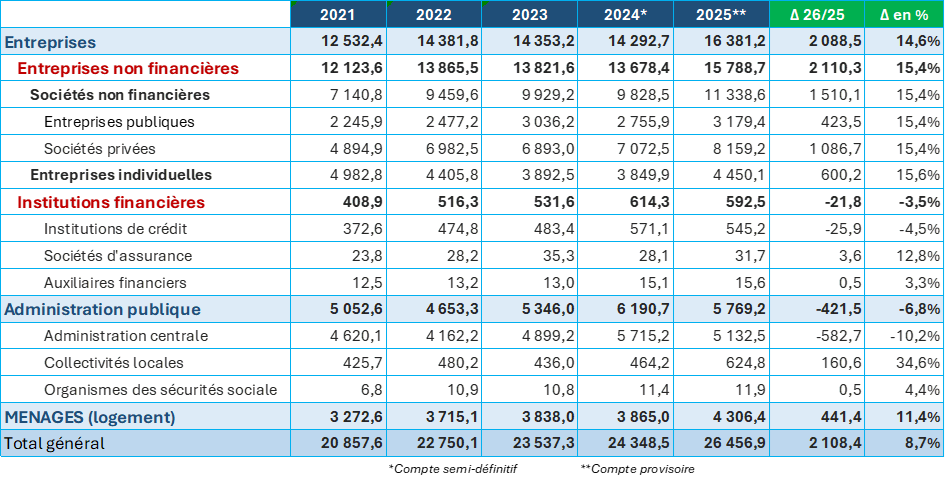Click the cell with value 6 190,7
The height and width of the screenshot is (478, 945).
click(x=626, y=309)
